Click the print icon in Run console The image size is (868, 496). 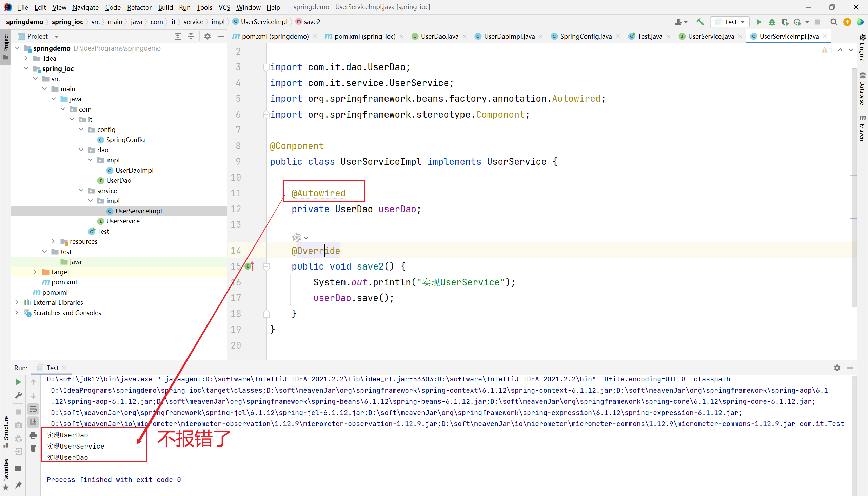[33, 436]
